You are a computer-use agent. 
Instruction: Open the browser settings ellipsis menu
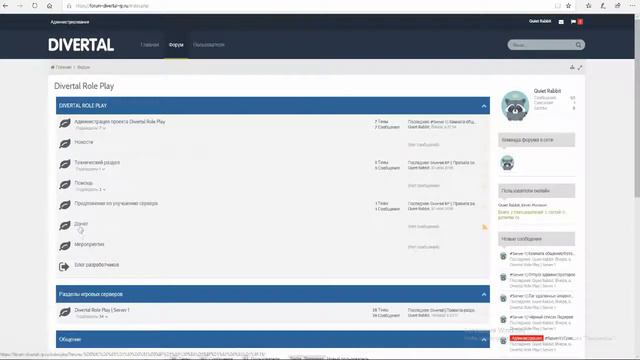[x=632, y=6]
